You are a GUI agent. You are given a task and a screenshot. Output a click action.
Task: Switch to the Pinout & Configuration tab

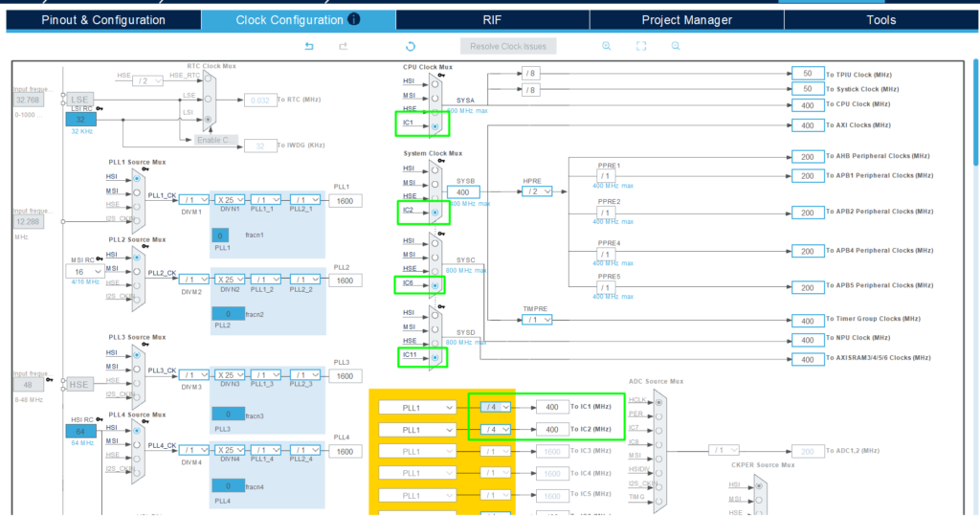(102, 20)
